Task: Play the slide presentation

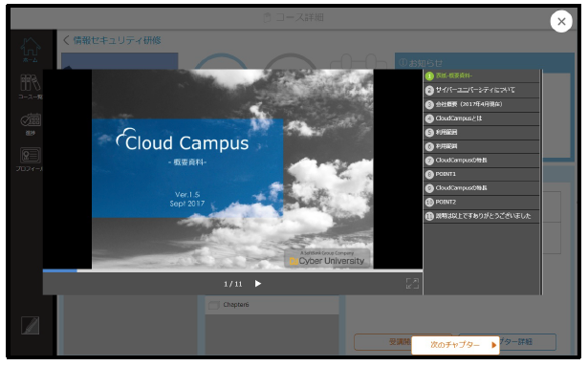Action: (x=257, y=284)
